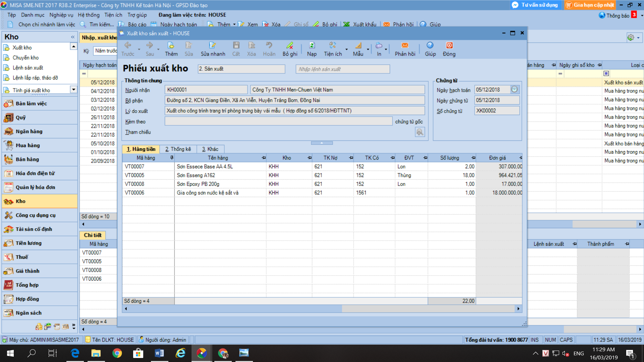Image resolution: width=644 pixels, height=362 pixels.
Task: Click the Giúp help icon
Action: click(430, 46)
